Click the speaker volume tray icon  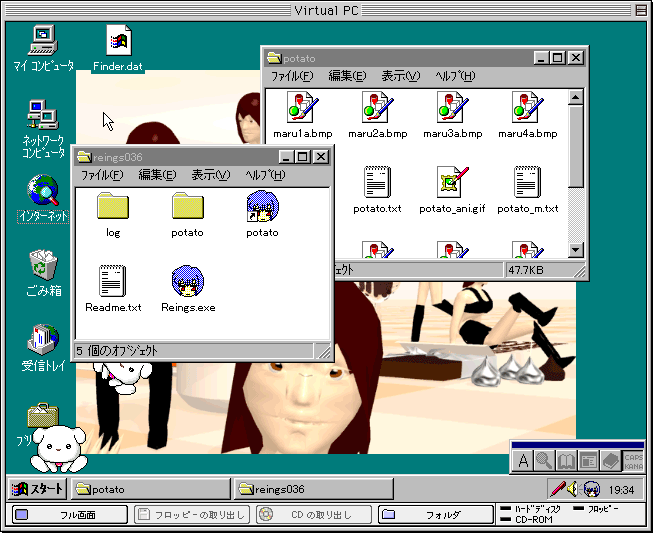(x=574, y=489)
